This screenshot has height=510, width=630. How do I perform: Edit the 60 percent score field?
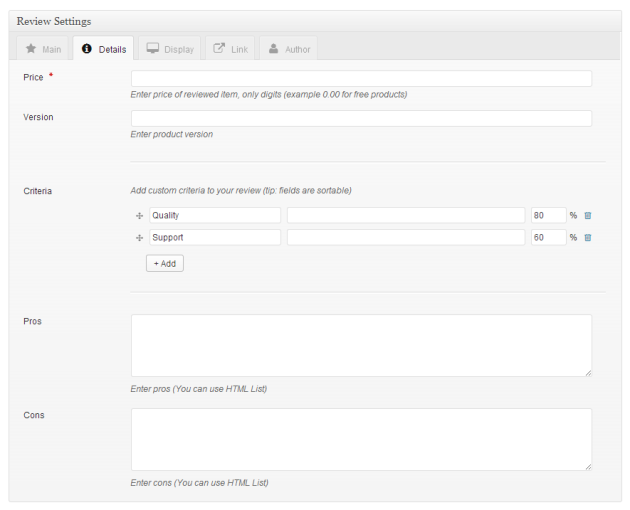point(548,238)
